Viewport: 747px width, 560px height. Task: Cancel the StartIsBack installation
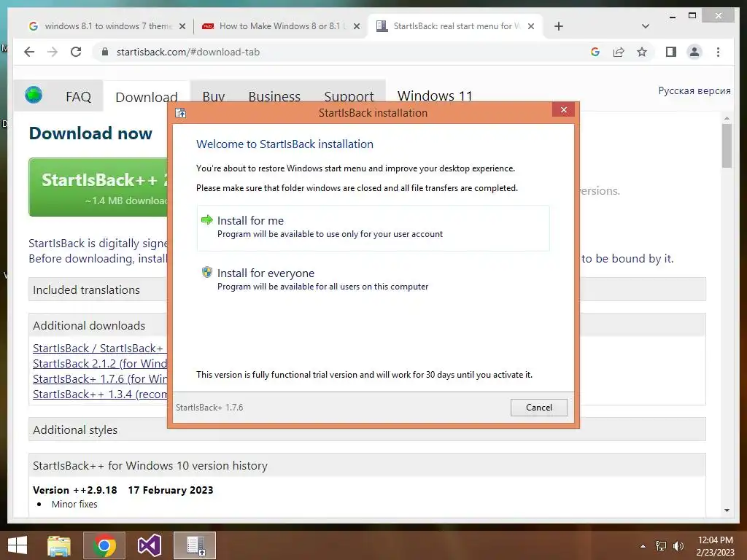point(538,407)
